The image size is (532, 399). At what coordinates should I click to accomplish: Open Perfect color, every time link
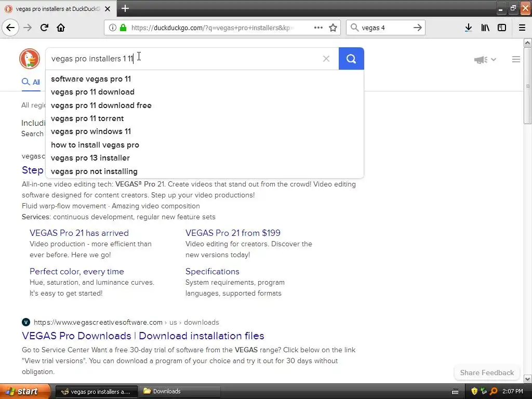coord(77,271)
